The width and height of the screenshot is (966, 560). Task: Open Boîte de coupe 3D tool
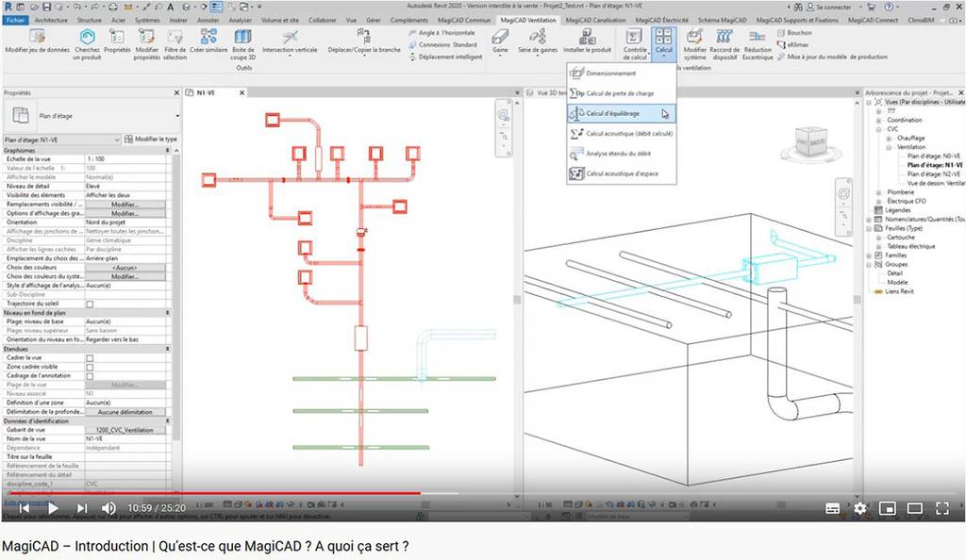pos(242,43)
